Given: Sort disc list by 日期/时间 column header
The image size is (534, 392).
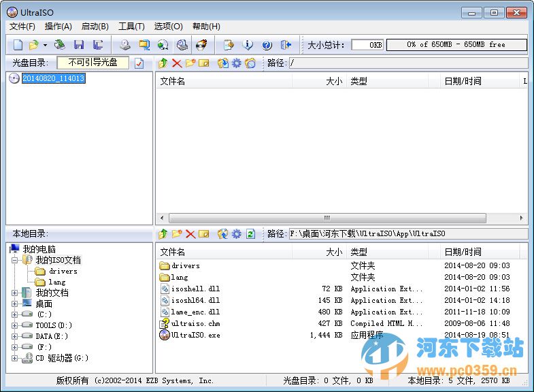Looking at the screenshot, I should tap(480, 81).
